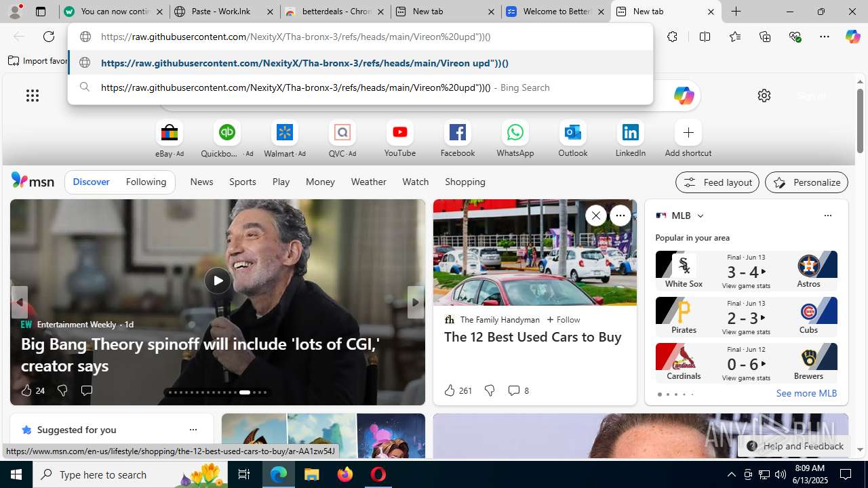Open the Windows Start menu

click(x=16, y=474)
